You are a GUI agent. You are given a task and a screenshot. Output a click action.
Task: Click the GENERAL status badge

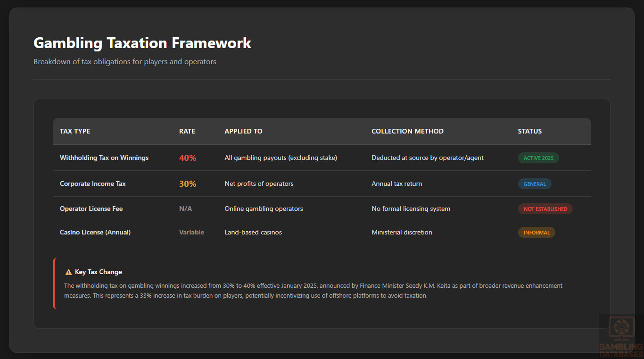click(534, 184)
